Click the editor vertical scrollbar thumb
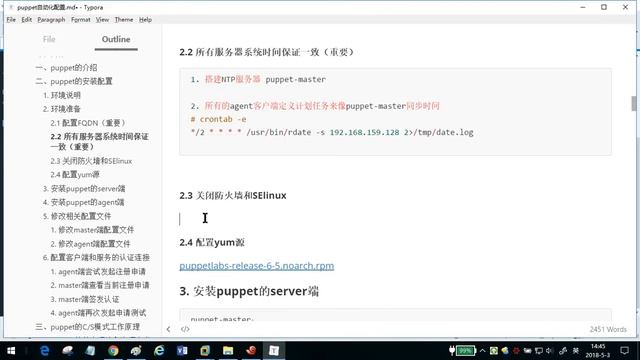Screen dimensions: 640x360 [x=634, y=103]
